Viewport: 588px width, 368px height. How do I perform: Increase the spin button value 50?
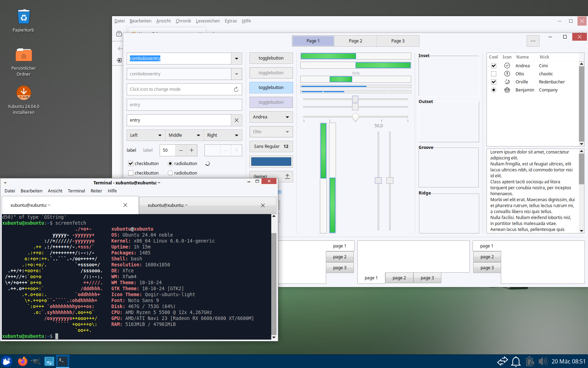tap(191, 150)
